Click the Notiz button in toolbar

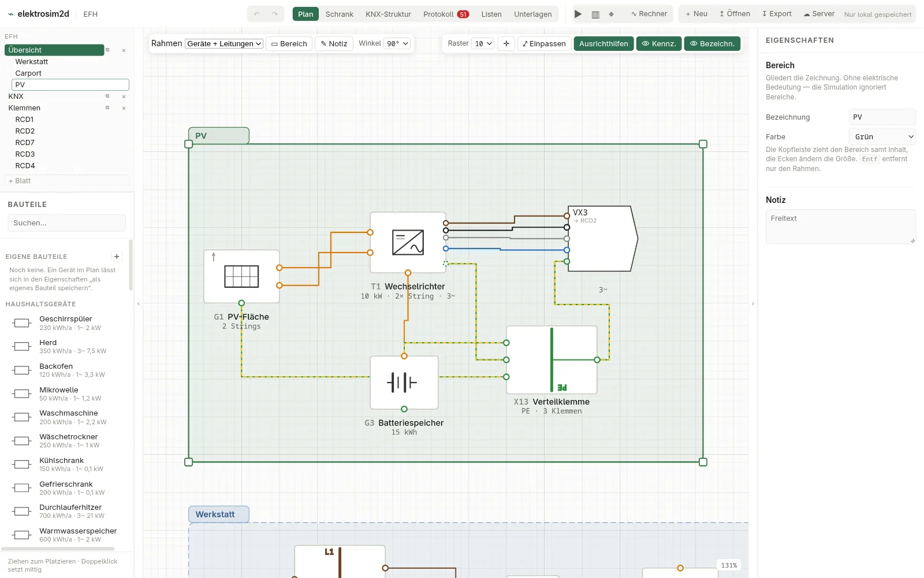click(334, 43)
